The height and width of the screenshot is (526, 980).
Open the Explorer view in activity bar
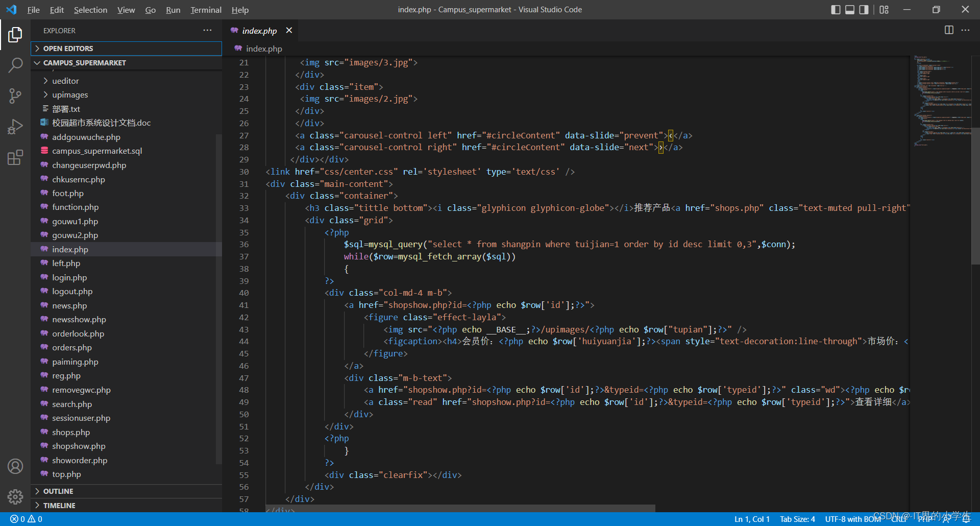click(15, 34)
